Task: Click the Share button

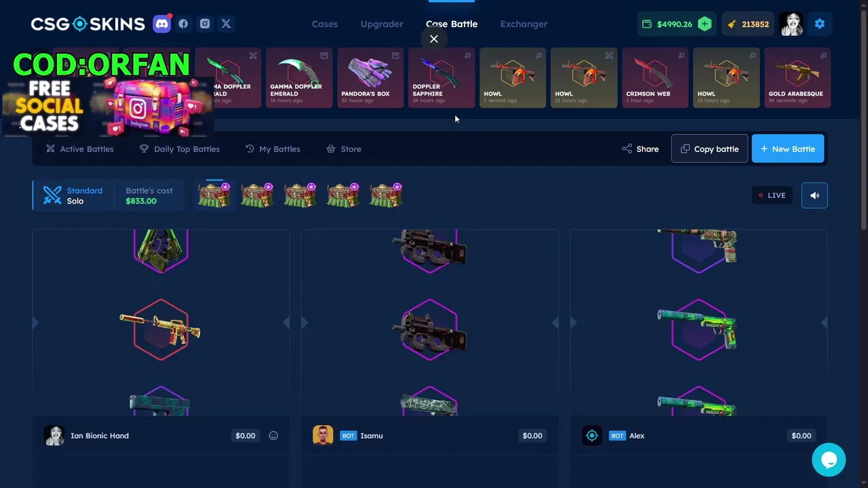Action: [640, 148]
